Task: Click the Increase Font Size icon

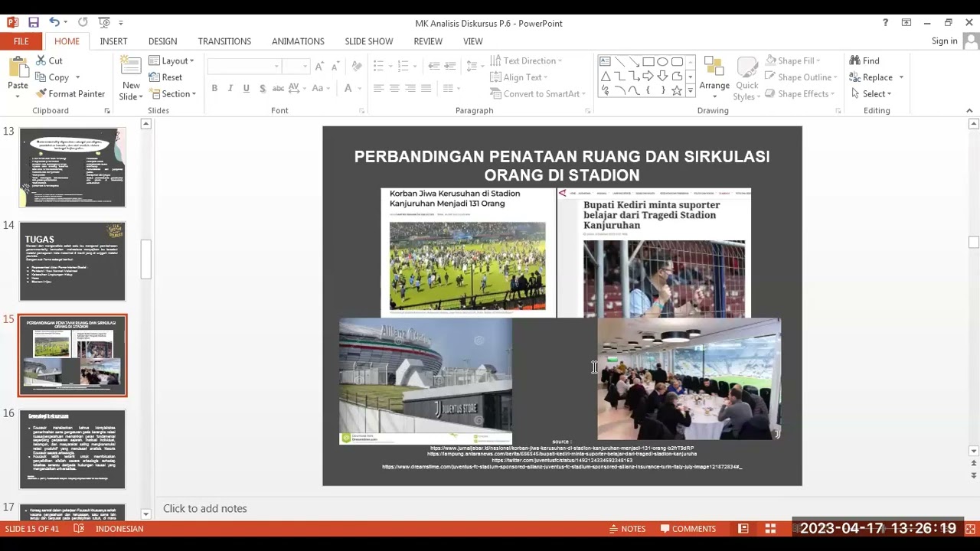Action: pyautogui.click(x=319, y=67)
